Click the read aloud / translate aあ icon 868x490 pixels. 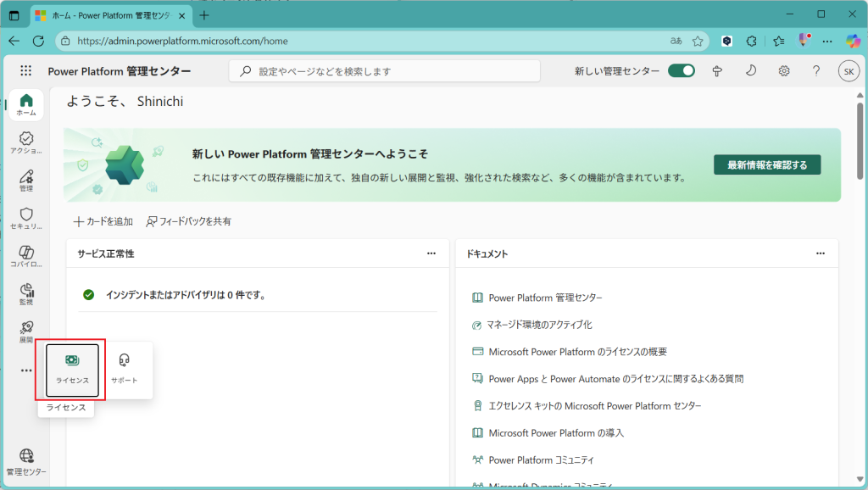[x=676, y=41]
